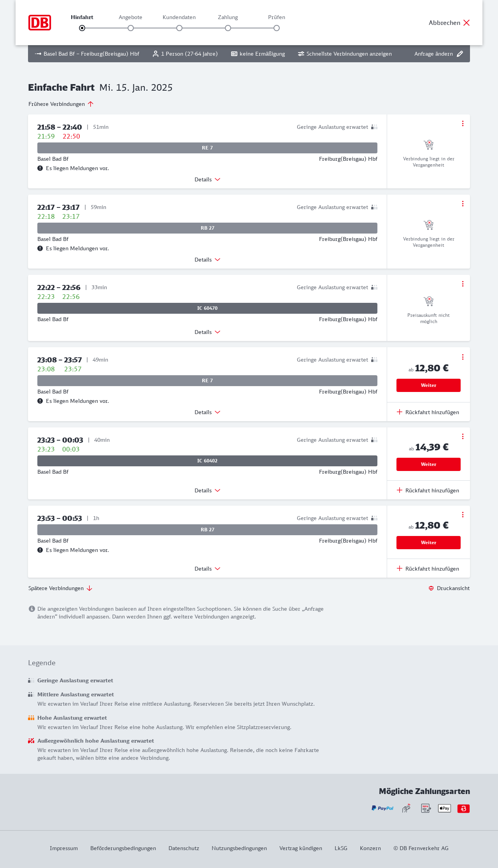Click the PayPal payment icon

(382, 808)
